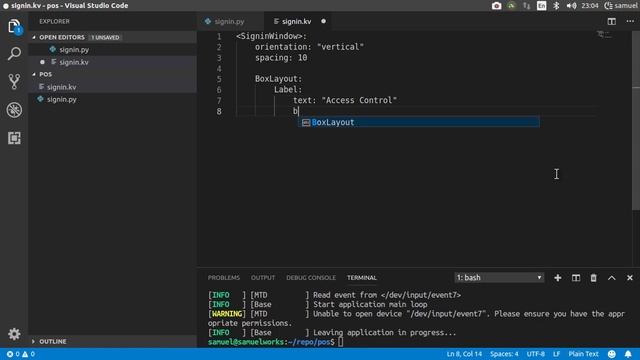Open the Bluetooth system tray menu

[x=556, y=6]
